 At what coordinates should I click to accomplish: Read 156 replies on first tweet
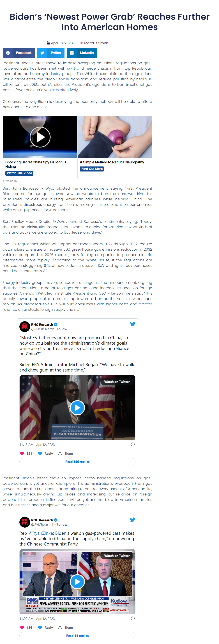coord(77,462)
